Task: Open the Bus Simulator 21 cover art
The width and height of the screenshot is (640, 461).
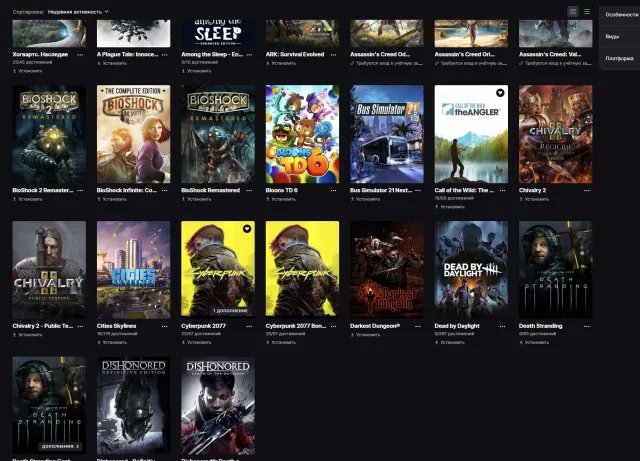Action: pyautogui.click(x=387, y=134)
